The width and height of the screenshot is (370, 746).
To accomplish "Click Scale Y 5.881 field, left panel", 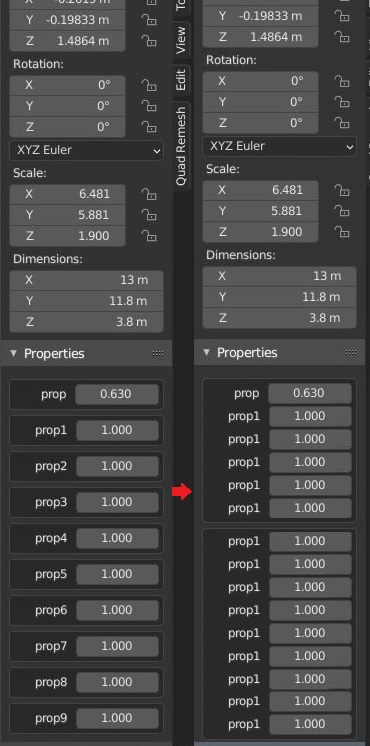I will point(68,215).
